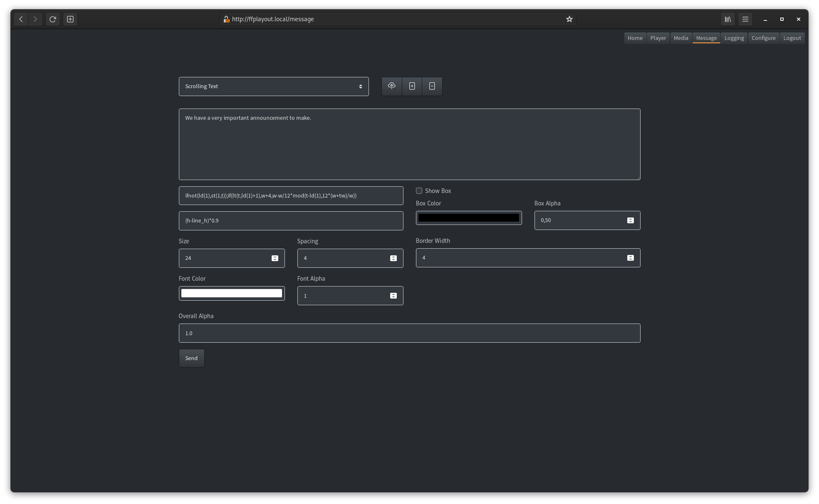Open the white Font Color picker
This screenshot has height=504, width=819.
tap(232, 293)
